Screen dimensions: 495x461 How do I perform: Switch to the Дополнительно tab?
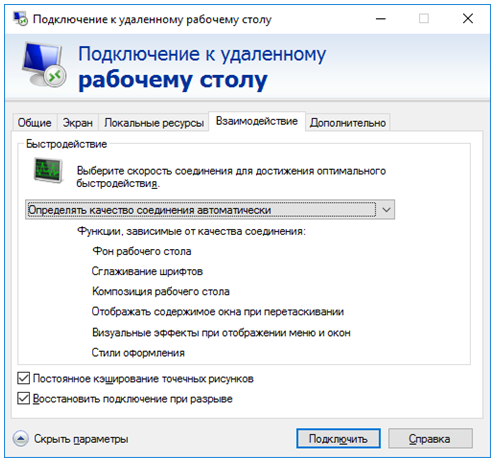[348, 123]
